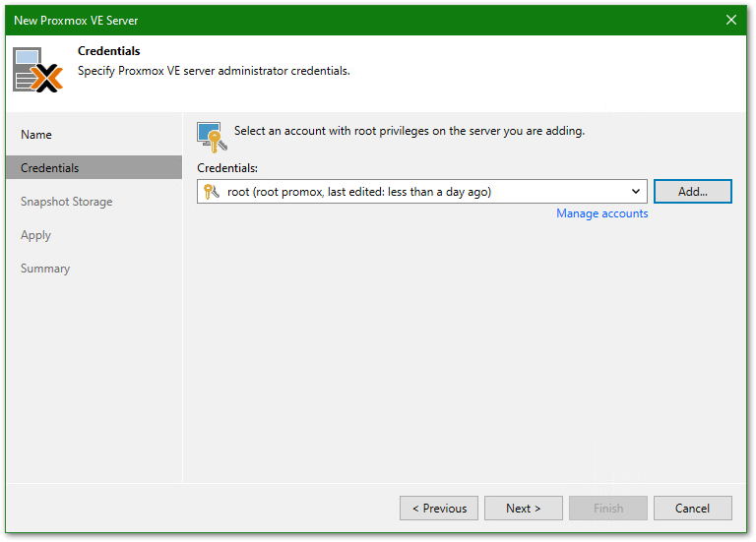Open the Manage accounts link

coord(601,213)
